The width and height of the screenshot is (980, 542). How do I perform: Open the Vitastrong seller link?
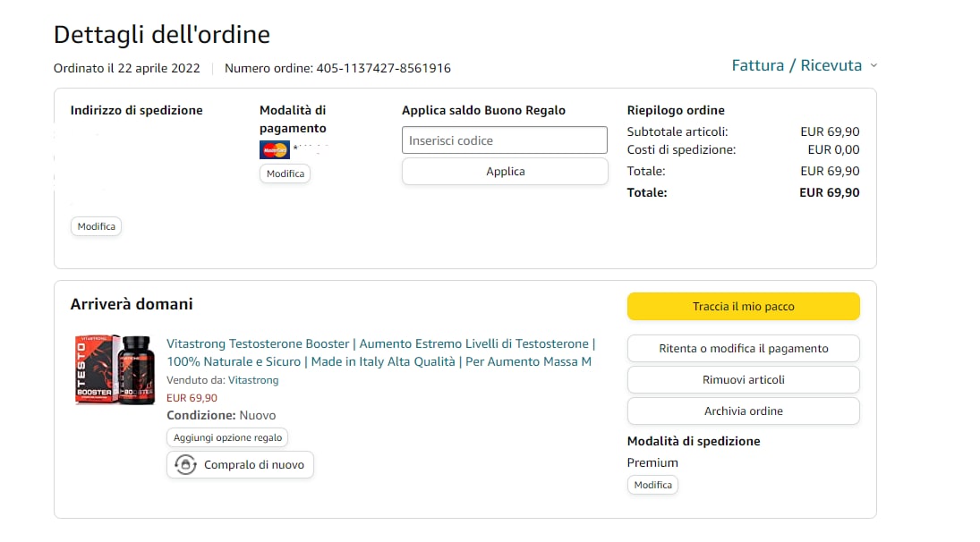[253, 380]
